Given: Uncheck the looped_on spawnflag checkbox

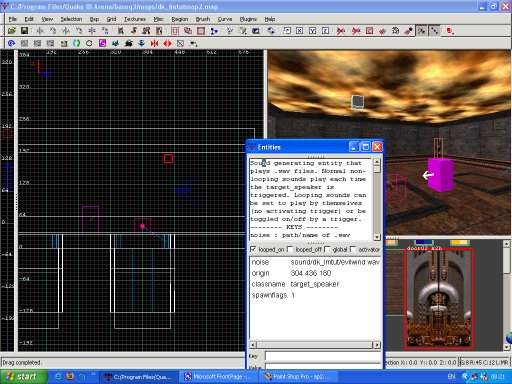Looking at the screenshot, I should pos(253,249).
